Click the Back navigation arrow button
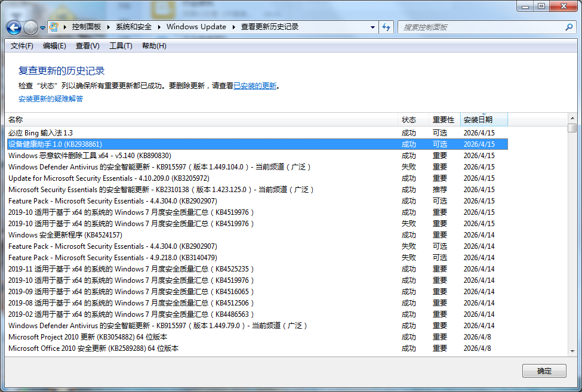 click(14, 27)
